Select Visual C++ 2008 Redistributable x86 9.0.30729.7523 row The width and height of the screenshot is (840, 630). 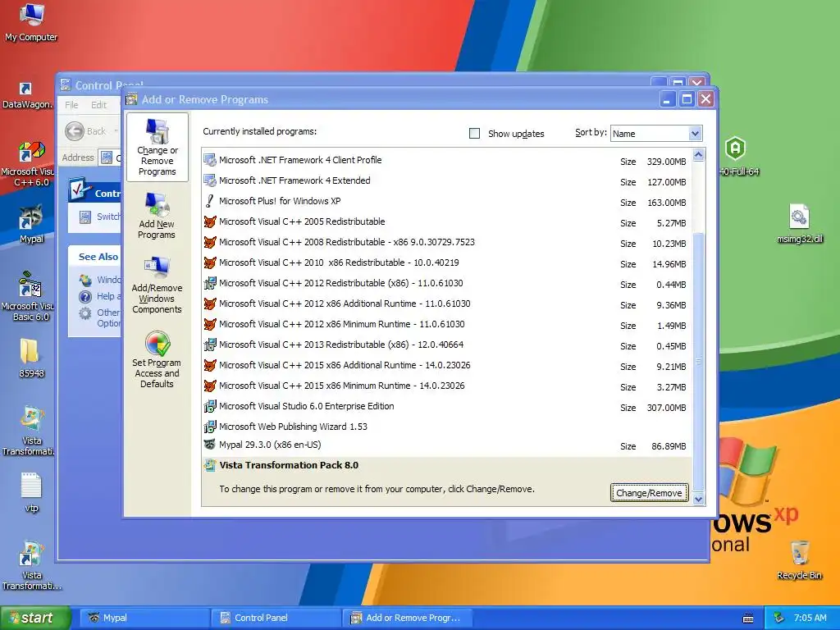click(x=447, y=242)
